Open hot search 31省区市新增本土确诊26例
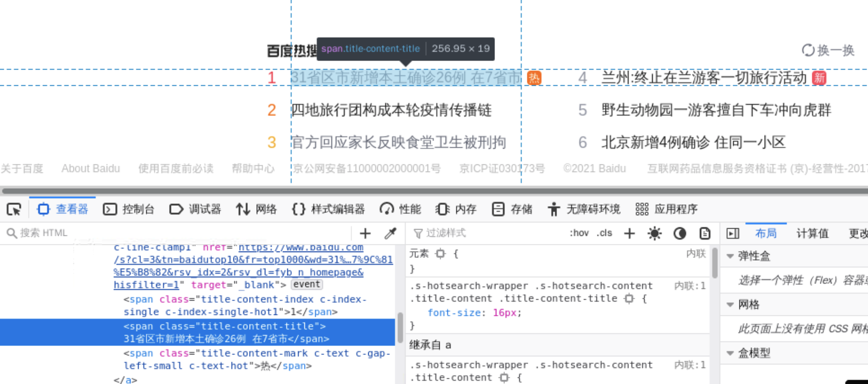 pyautogui.click(x=406, y=78)
